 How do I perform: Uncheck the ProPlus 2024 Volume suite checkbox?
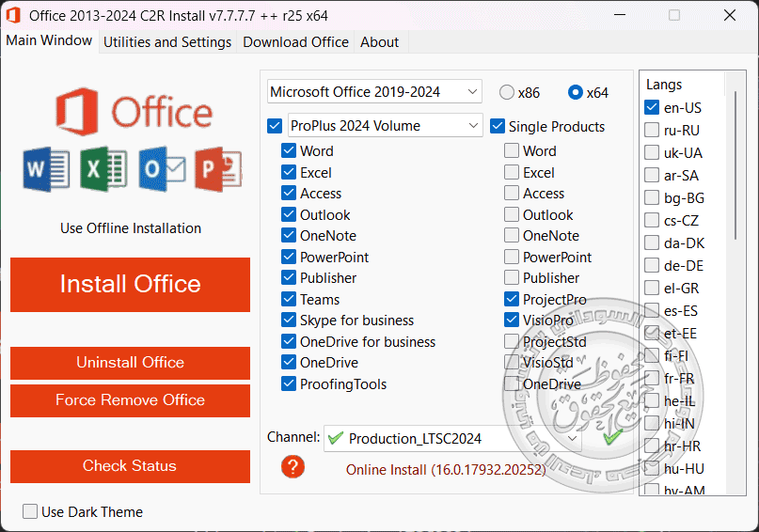pos(275,126)
